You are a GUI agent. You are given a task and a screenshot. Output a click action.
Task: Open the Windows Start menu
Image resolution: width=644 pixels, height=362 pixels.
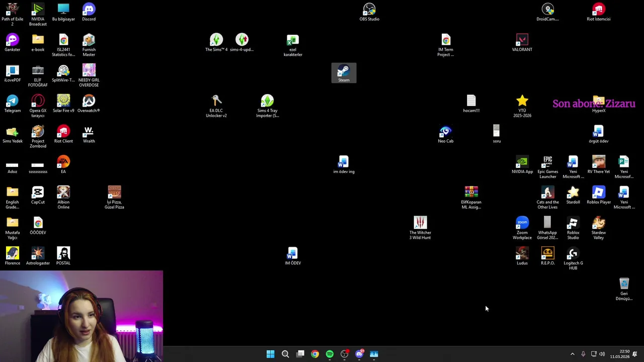tap(270, 354)
